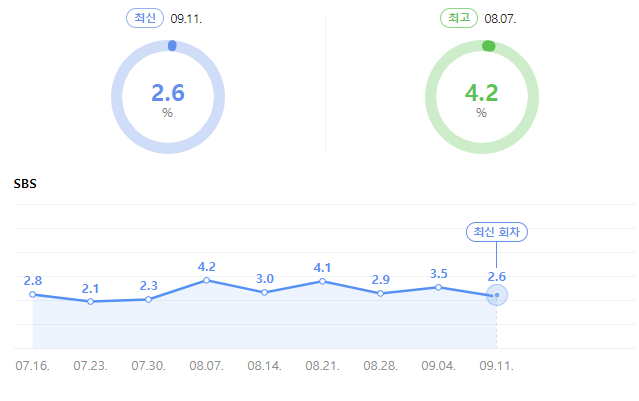The width and height of the screenshot is (639, 401).
Task: Click the 07.23. axis date label
Action: click(x=90, y=366)
